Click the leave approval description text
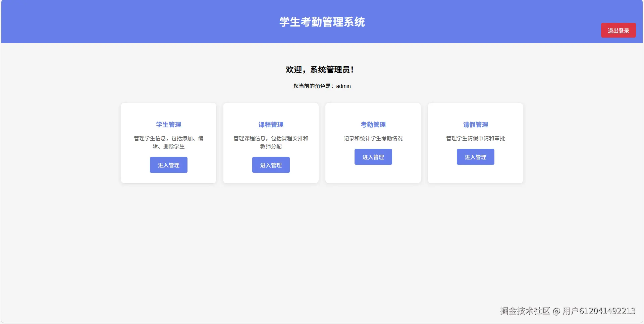 475,138
